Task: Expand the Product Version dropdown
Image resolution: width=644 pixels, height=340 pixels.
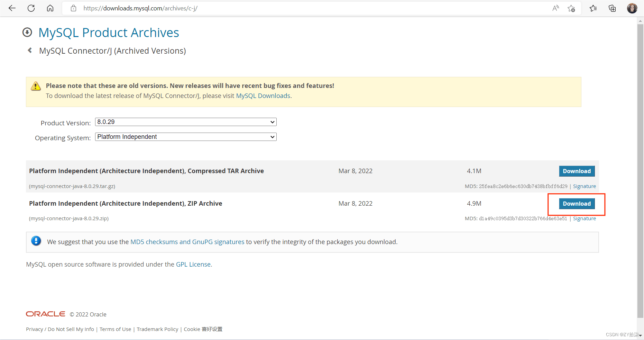Action: click(186, 122)
